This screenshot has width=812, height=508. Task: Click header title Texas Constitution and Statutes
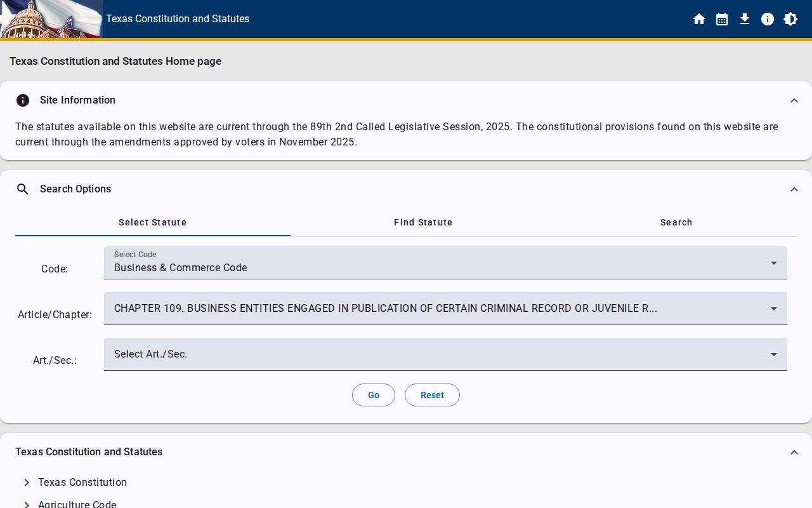tap(178, 19)
